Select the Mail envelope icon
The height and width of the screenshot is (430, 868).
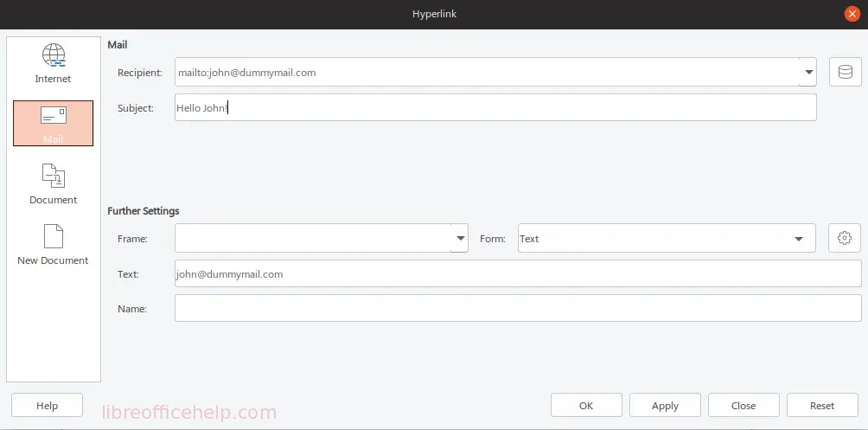[x=53, y=116]
